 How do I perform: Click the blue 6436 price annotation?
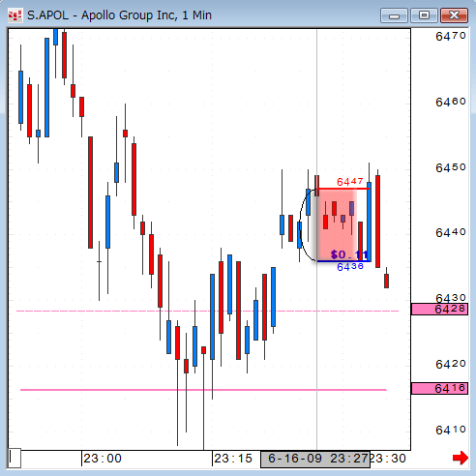click(x=350, y=267)
